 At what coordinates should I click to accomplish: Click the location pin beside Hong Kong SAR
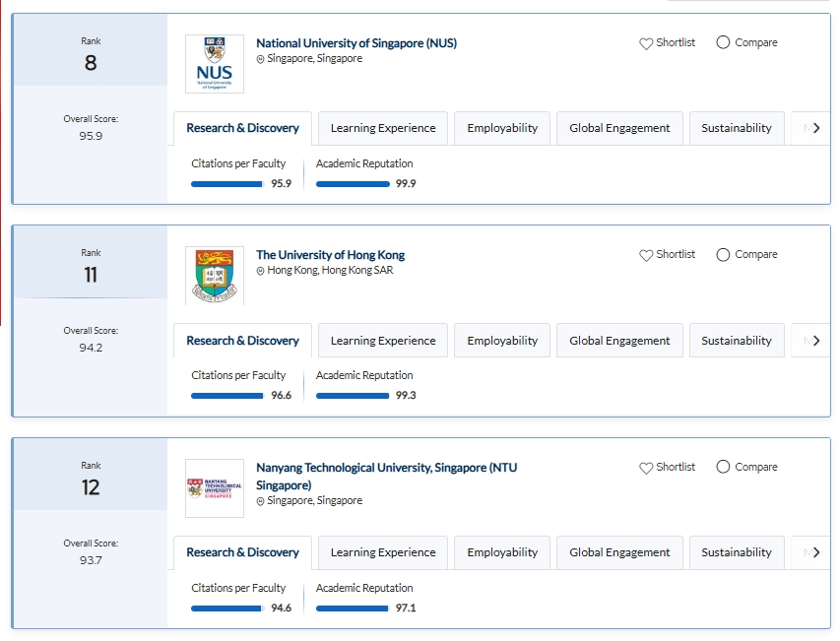pos(261,271)
